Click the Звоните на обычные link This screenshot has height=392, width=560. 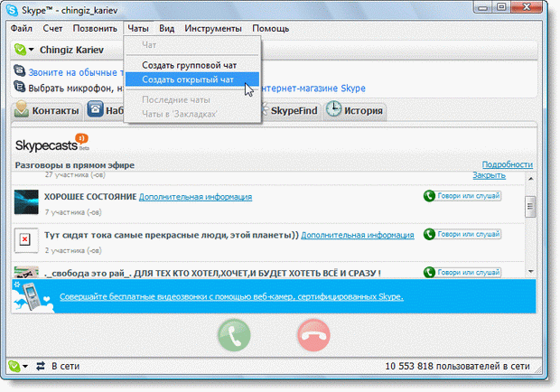pyautogui.click(x=76, y=72)
